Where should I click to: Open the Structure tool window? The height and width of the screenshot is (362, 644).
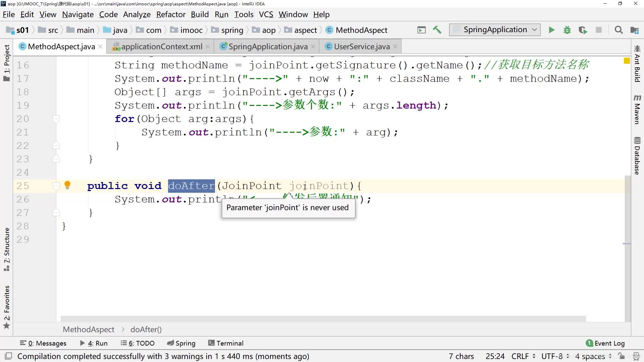(6, 249)
